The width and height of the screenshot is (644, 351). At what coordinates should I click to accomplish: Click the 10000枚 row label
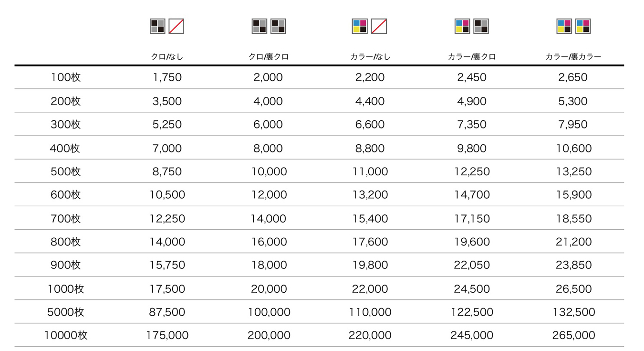(x=66, y=335)
